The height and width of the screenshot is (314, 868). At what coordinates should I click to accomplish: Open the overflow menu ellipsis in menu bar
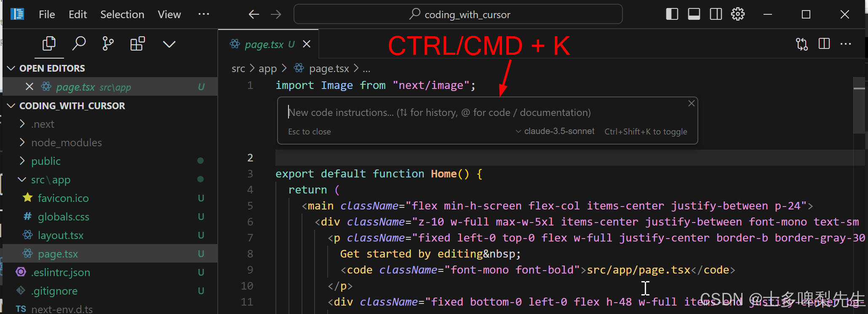tap(204, 14)
